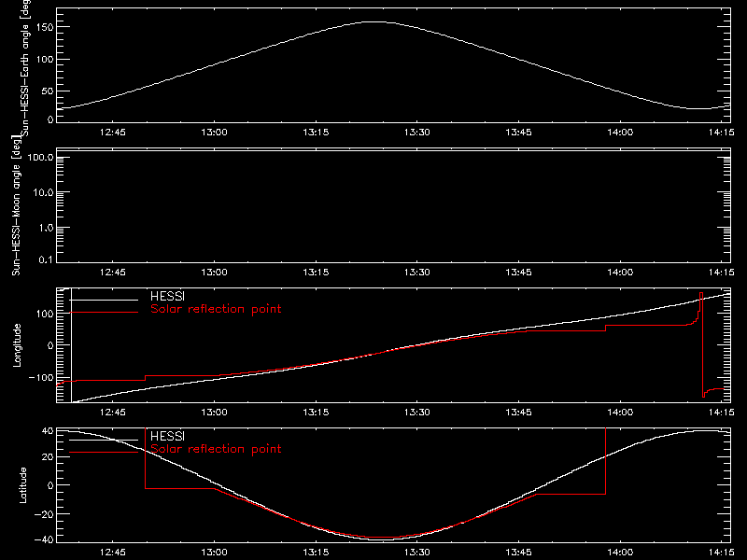Click 12:45 under the Latitude plot
The height and width of the screenshot is (560, 747).
[x=113, y=553]
